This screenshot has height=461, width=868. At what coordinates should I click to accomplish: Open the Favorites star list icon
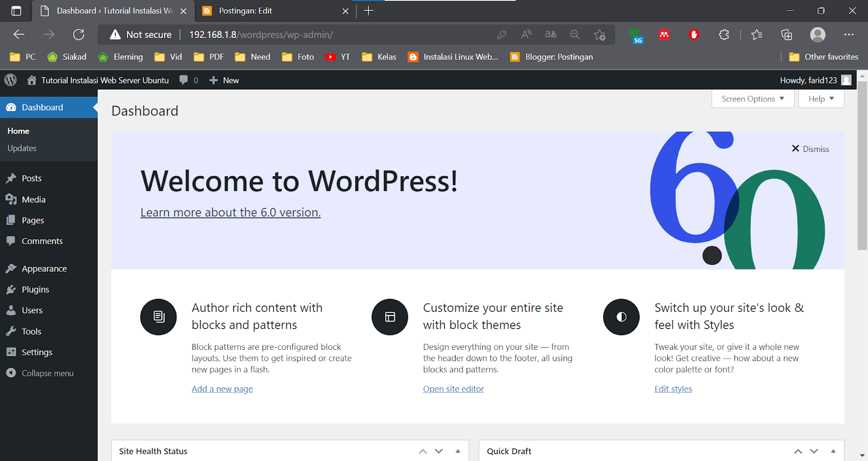tap(757, 35)
